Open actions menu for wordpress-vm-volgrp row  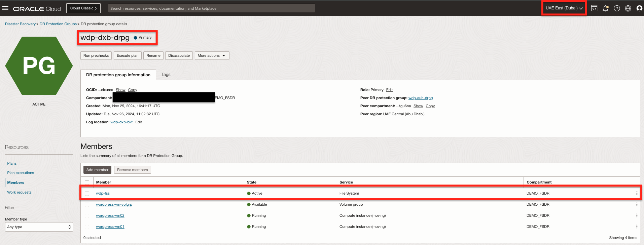(x=637, y=204)
